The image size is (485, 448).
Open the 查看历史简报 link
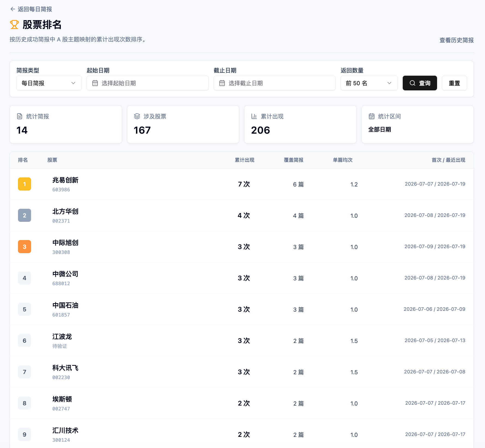(456, 40)
